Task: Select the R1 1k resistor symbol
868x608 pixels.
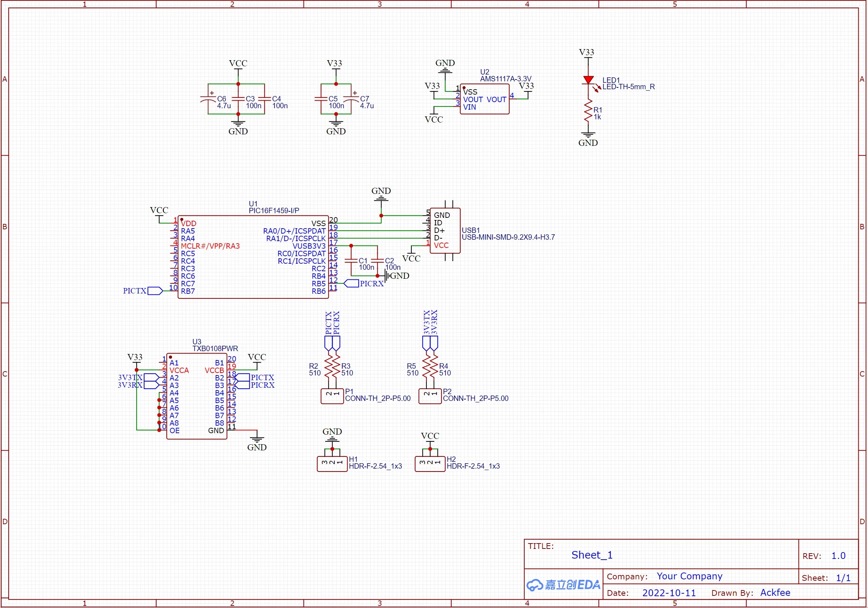Action: 588,110
